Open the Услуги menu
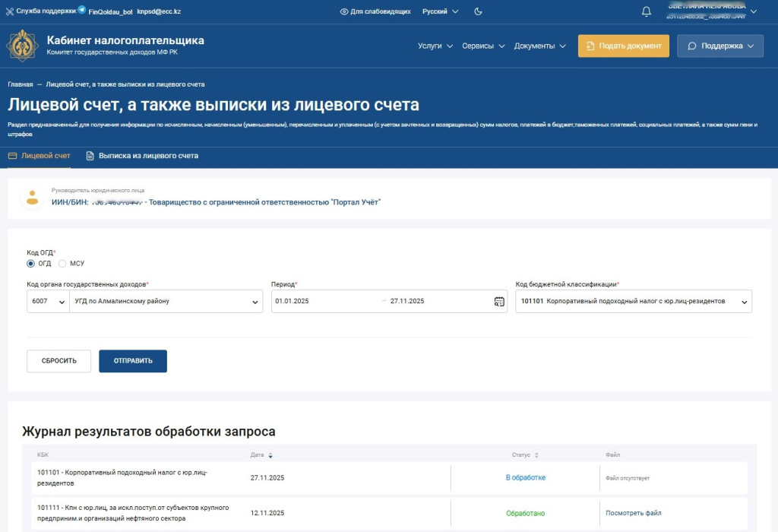The height and width of the screenshot is (532, 778). 435,46
